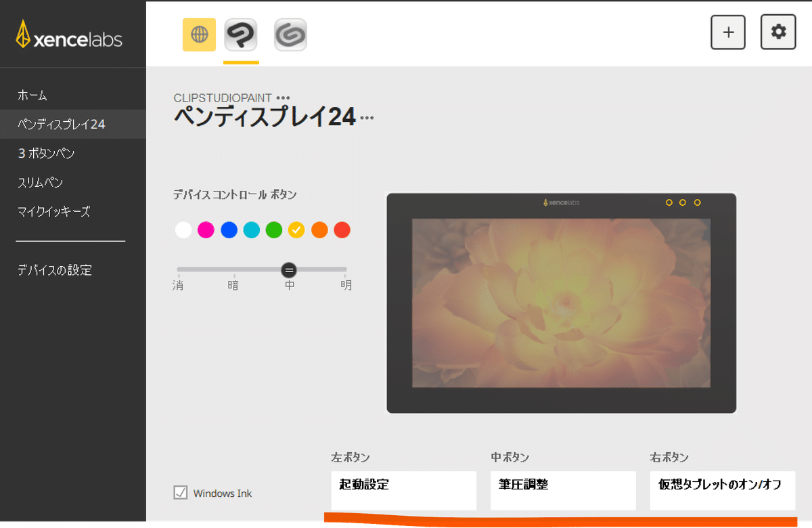Open the 右ボタン 仮想タブレットのオン/オフ field
Viewport: 812px width, 528px height.
(x=723, y=490)
